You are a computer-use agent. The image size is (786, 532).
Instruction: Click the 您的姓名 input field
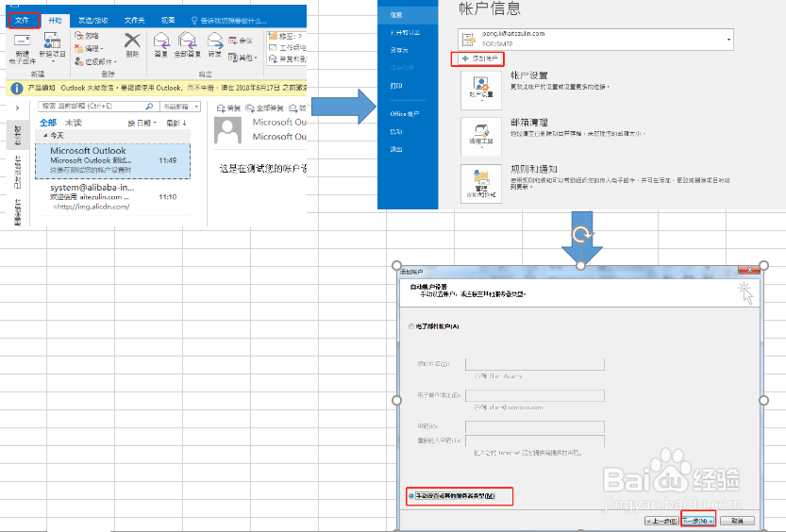point(535,364)
